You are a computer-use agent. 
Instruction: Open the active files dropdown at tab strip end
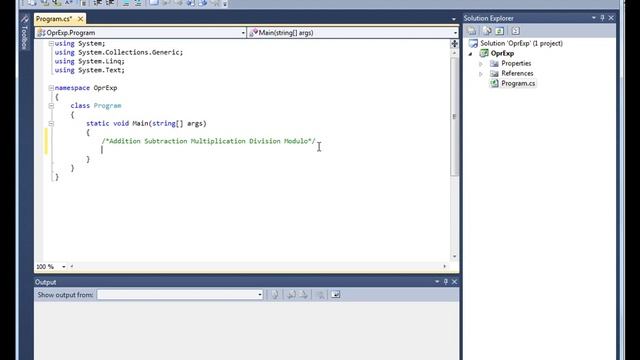click(454, 19)
